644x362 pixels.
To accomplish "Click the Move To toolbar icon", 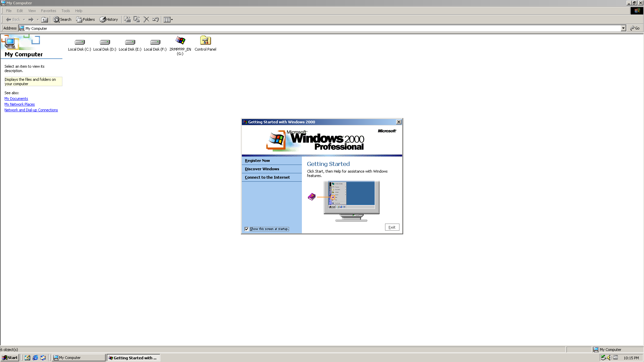I will 127,19.
